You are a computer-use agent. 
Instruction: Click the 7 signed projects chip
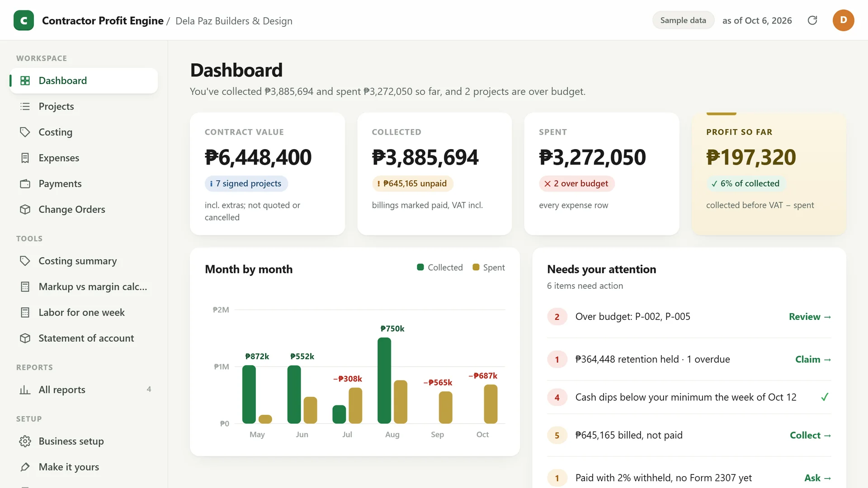pos(246,183)
